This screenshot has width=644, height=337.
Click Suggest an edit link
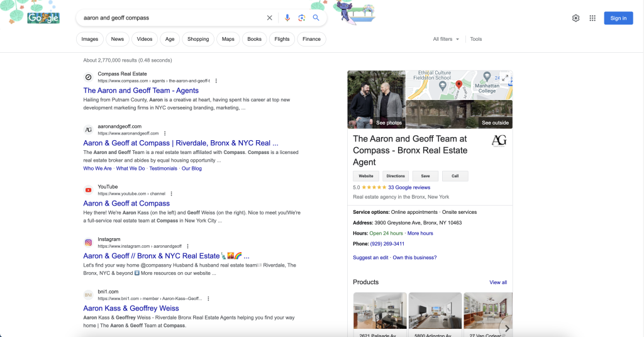pos(370,258)
